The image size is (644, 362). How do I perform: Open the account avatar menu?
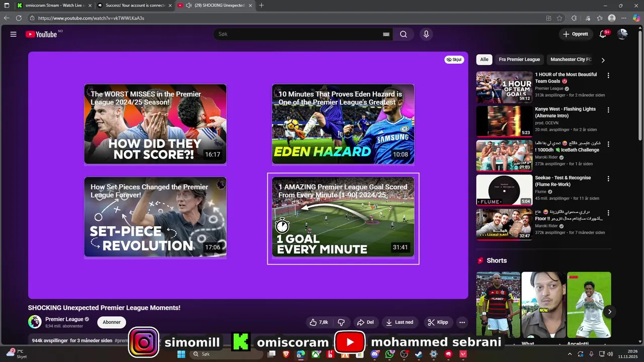click(x=622, y=34)
